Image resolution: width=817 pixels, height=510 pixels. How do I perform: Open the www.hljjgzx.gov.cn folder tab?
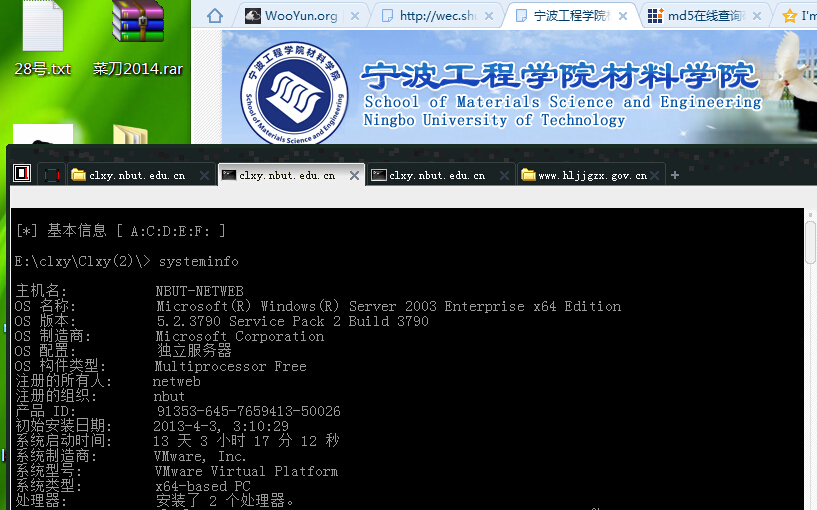(592, 176)
